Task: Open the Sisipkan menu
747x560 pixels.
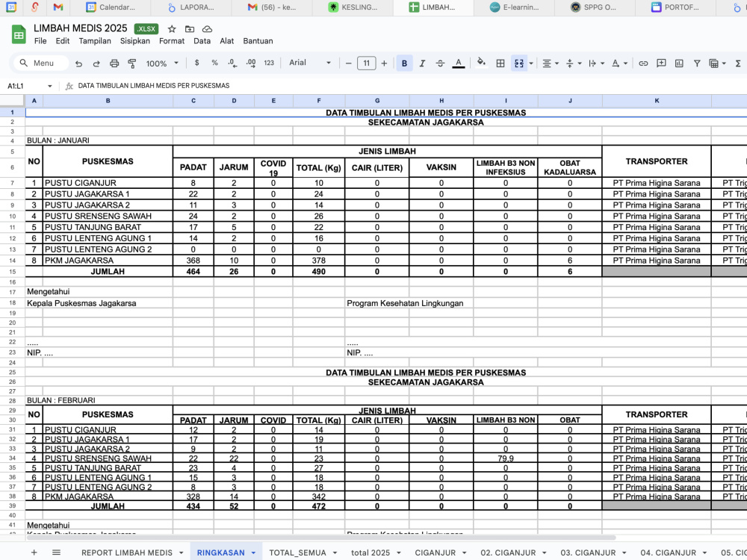Action: 134,41
